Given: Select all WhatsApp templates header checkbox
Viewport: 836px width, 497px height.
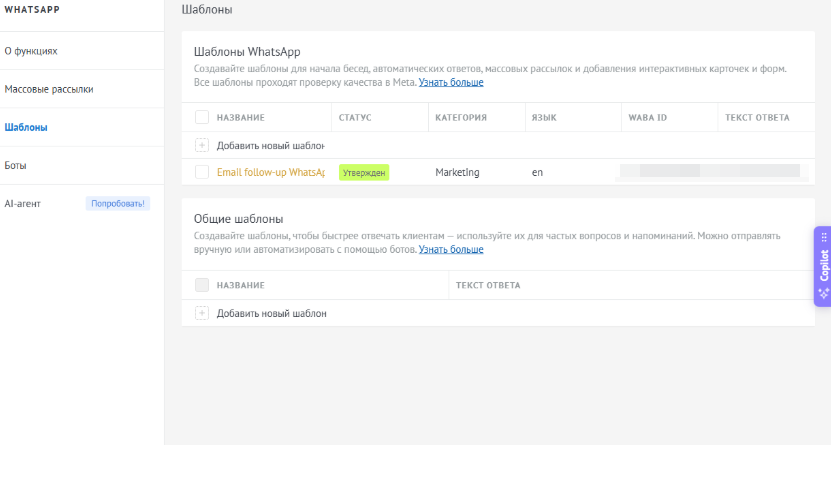Looking at the screenshot, I should pyautogui.click(x=202, y=117).
